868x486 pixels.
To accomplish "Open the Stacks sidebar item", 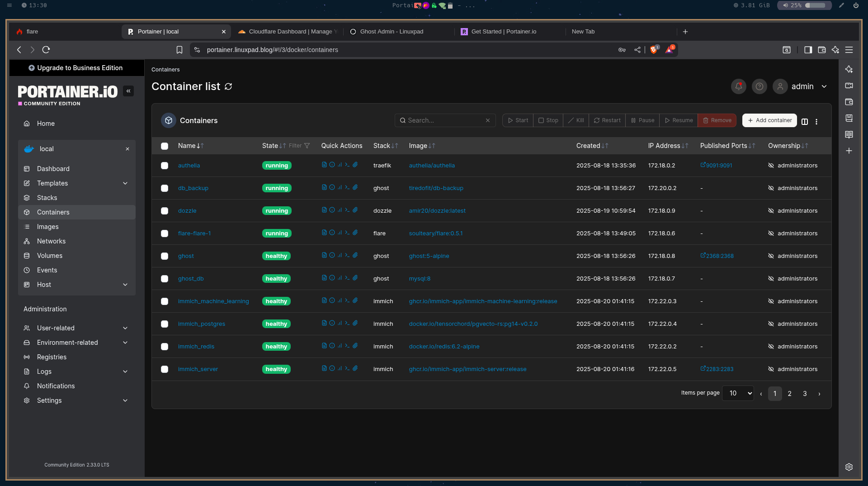I will click(x=77, y=198).
